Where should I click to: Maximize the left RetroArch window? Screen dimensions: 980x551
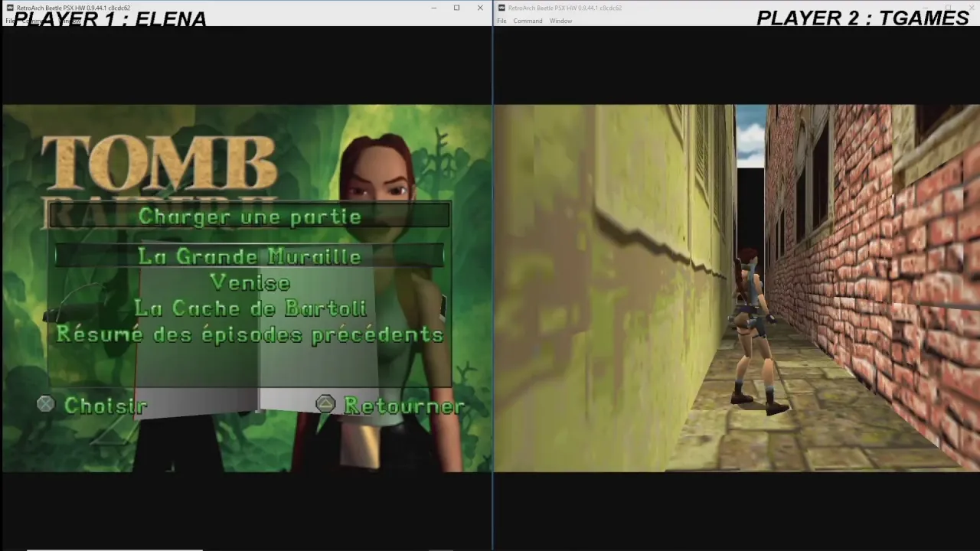tap(456, 8)
